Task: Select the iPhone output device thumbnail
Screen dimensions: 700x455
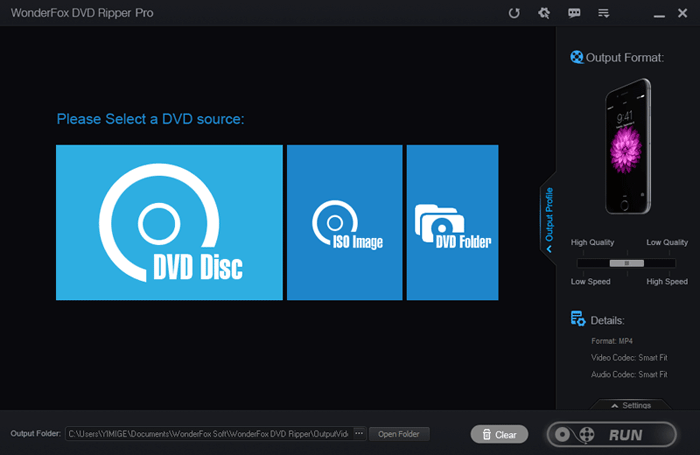Action: tap(628, 146)
